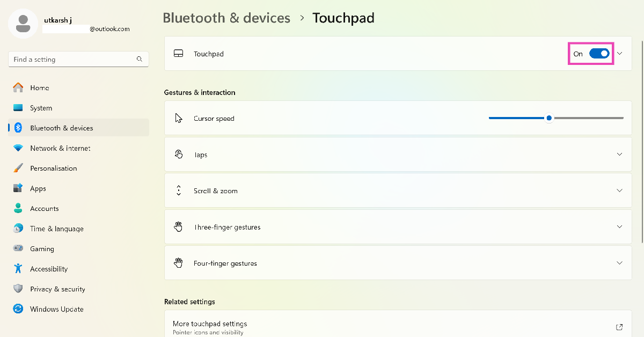Turn off the Touchpad toggle switch

point(599,54)
